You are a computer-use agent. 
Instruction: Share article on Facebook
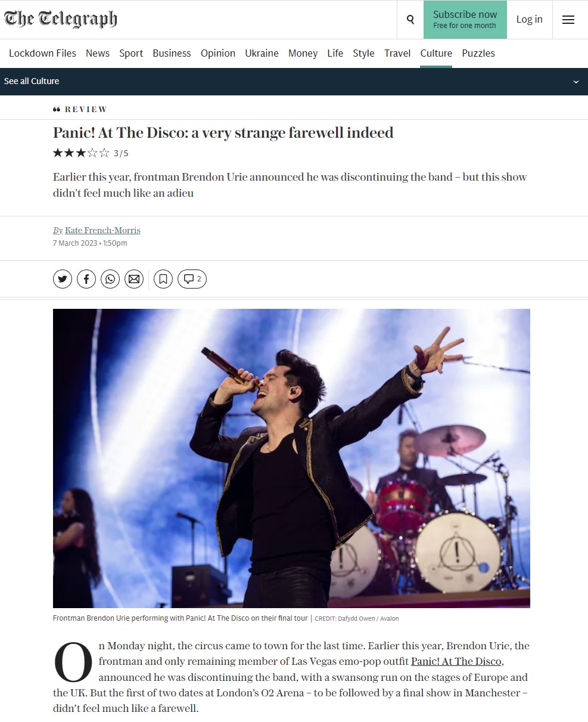click(86, 279)
